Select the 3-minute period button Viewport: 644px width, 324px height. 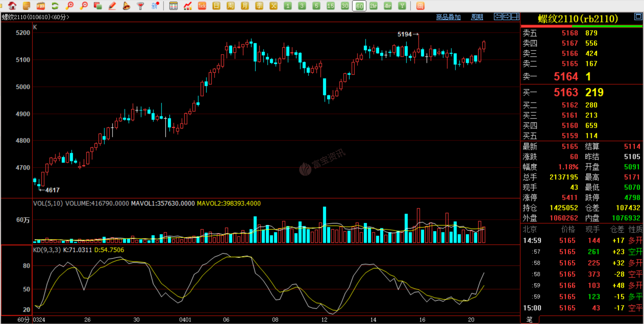(x=302, y=6)
